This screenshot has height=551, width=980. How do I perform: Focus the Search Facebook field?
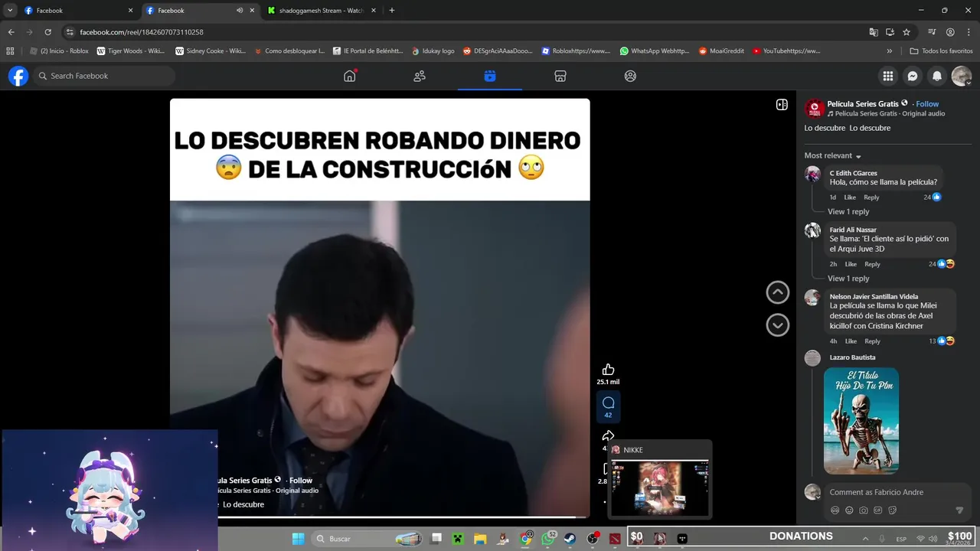click(103, 76)
